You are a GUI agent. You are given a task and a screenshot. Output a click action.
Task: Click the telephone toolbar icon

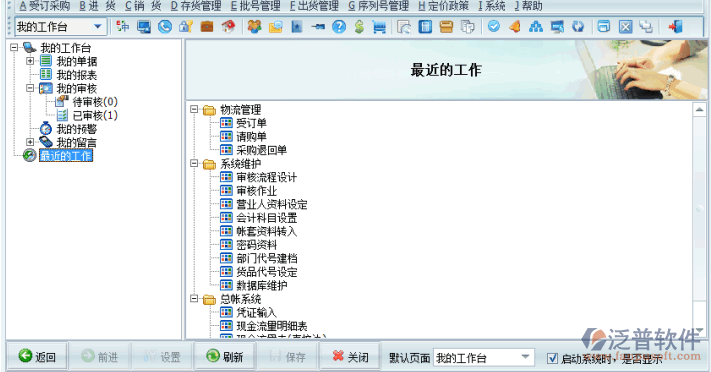pos(165,27)
